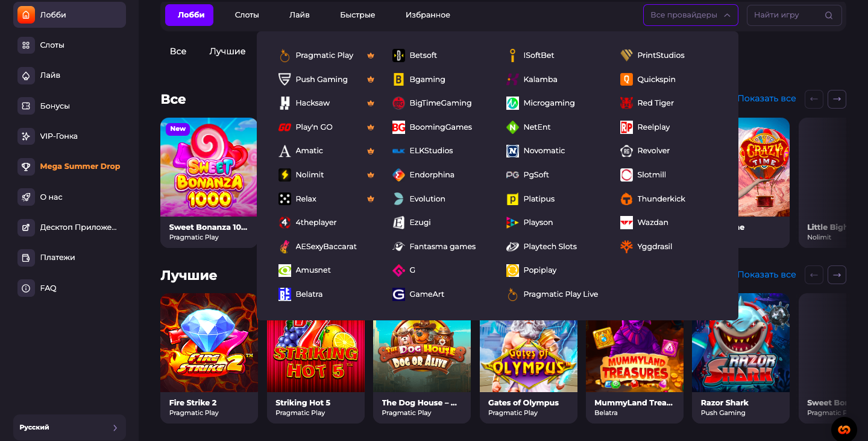Choose the Popiplay provider

(x=531, y=270)
